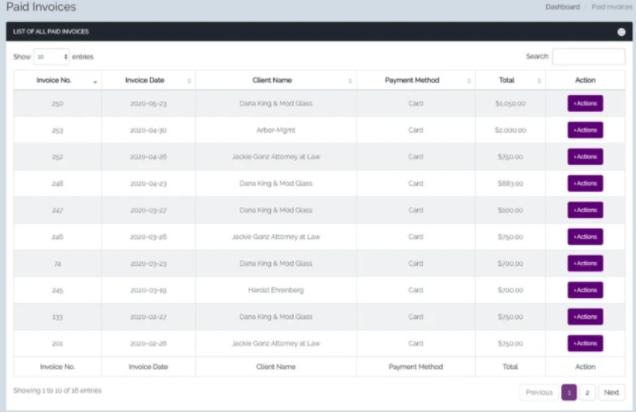Click Jackie Gonz client in invoice 252 row
Image resolution: width=636 pixels, height=413 pixels.
[x=276, y=157]
